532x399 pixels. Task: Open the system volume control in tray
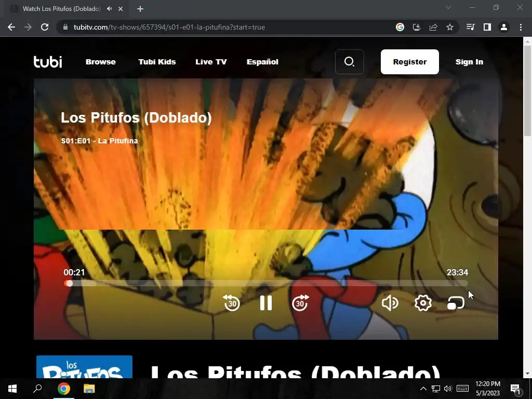448,389
